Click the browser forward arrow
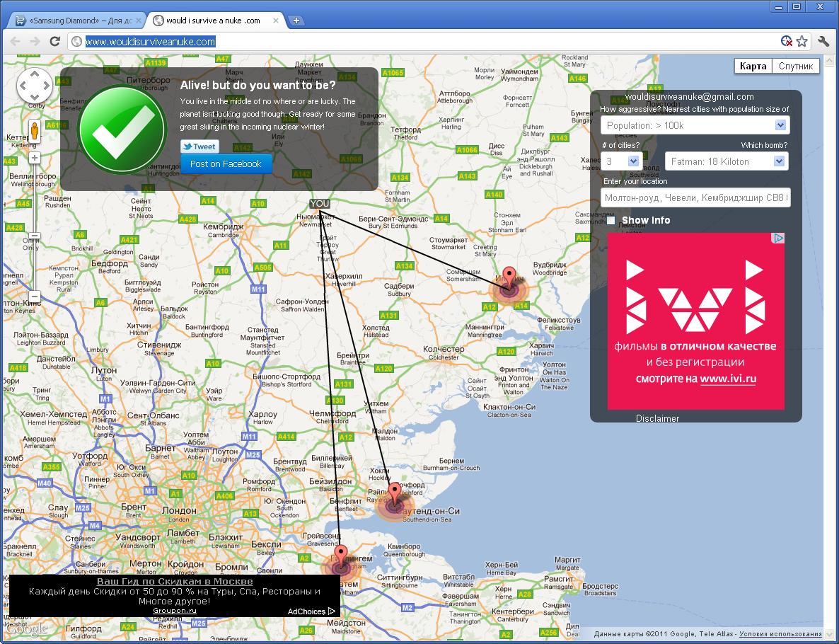This screenshot has width=839, height=644. [35, 41]
